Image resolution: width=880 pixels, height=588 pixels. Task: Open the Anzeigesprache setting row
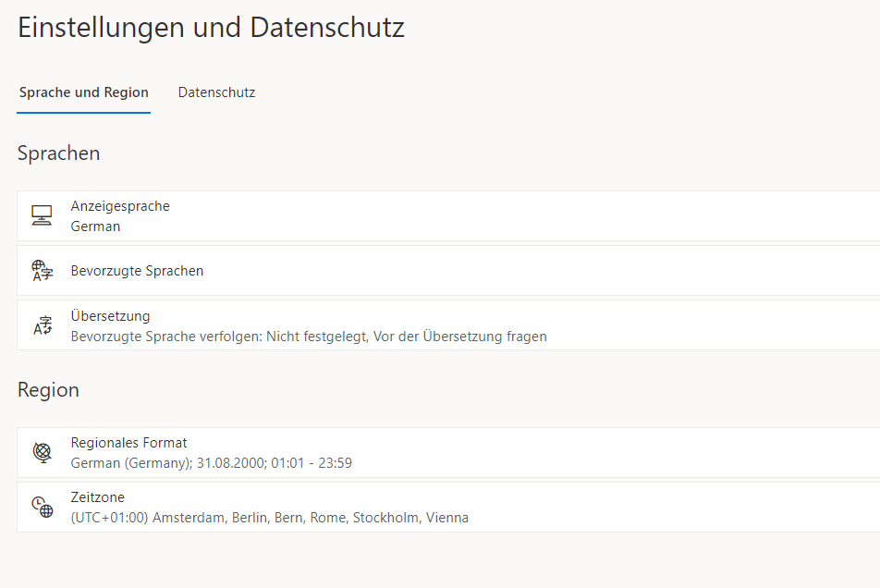click(448, 216)
